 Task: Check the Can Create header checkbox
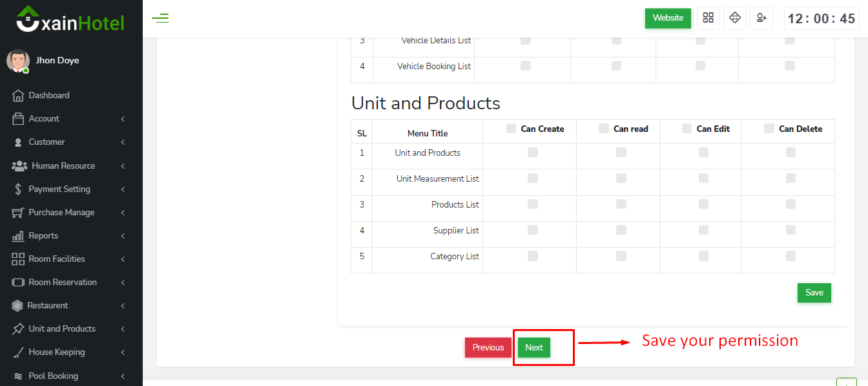pyautogui.click(x=512, y=128)
